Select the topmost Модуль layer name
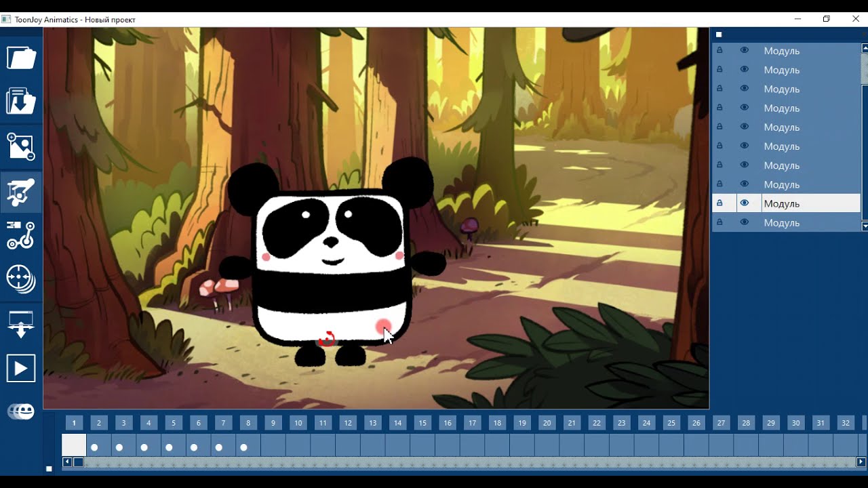The width and height of the screenshot is (868, 488). pos(782,51)
